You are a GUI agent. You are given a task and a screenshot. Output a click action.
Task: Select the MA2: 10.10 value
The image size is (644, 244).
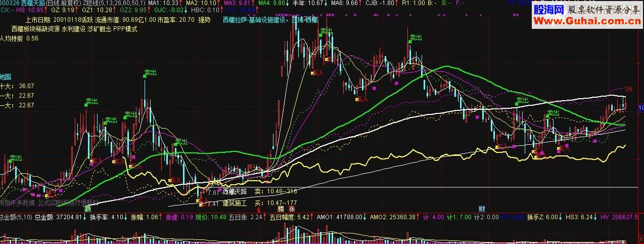pos(201,3)
